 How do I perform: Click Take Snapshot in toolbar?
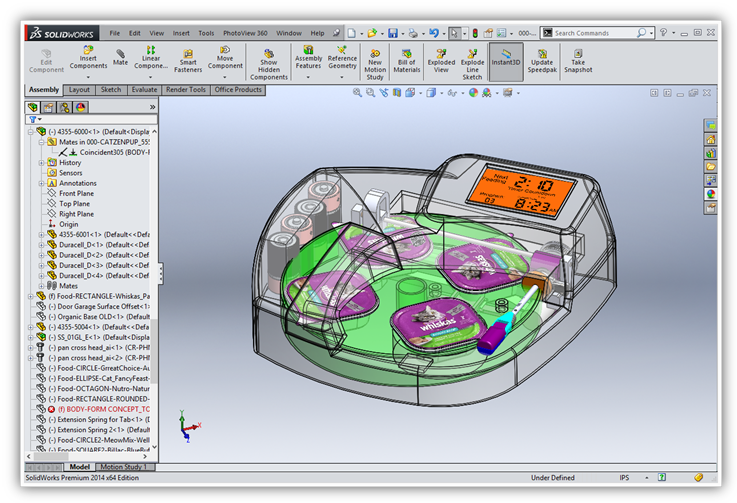[x=578, y=60]
